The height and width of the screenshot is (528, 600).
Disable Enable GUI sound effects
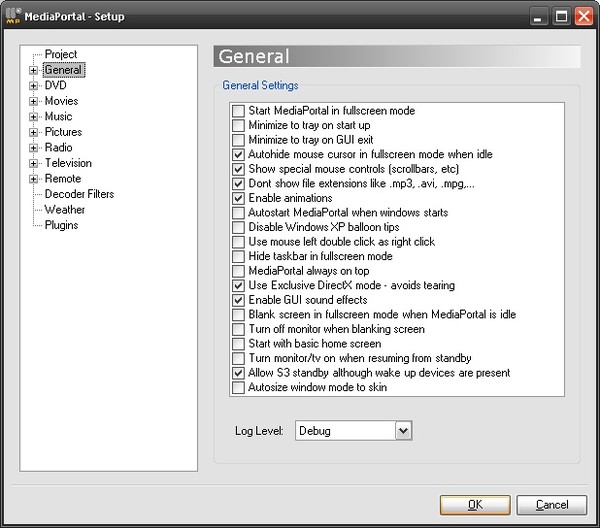[238, 300]
